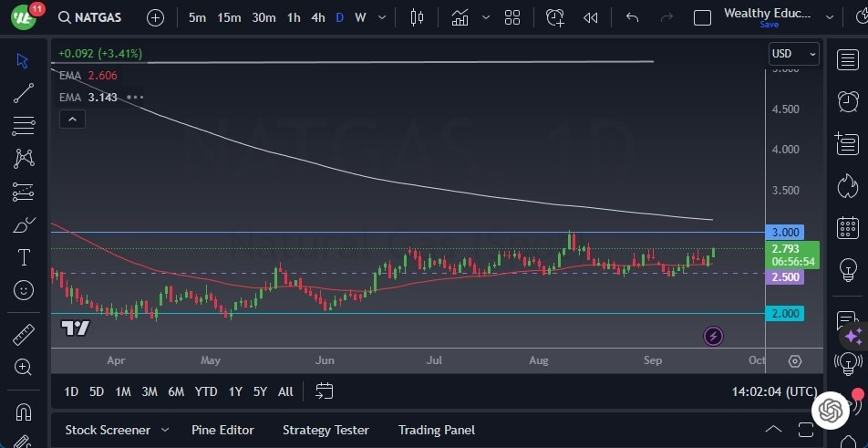The image size is (868, 448).
Task: Set the date range to YTD
Action: pyautogui.click(x=206, y=391)
